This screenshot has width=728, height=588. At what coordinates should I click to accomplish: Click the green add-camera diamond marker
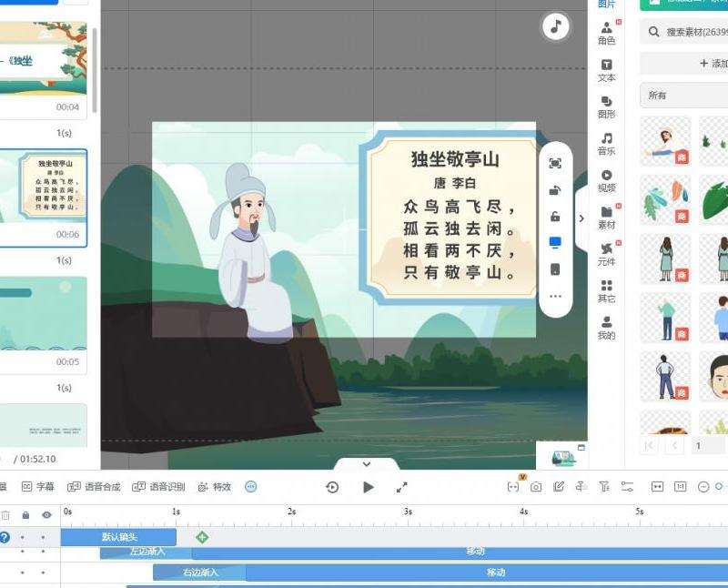(x=202, y=537)
